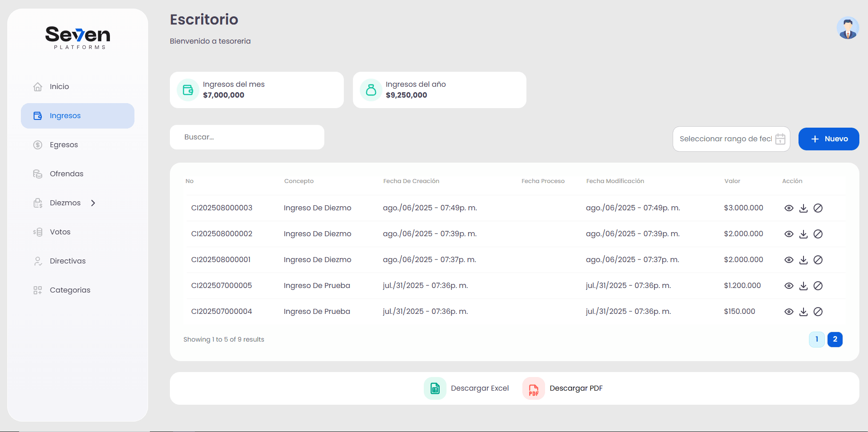Open the date range selector field
The height and width of the screenshot is (432, 868).
pos(731,139)
